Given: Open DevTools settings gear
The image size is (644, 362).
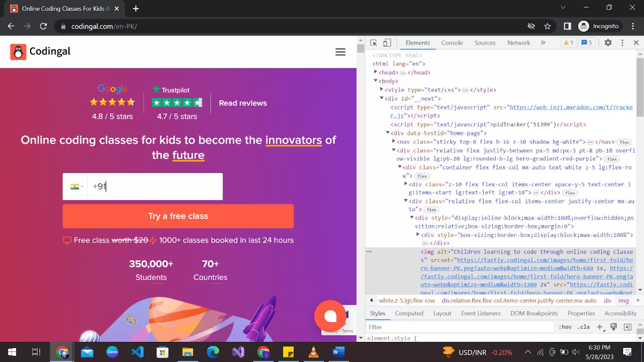Looking at the screenshot, I should pos(608,42).
